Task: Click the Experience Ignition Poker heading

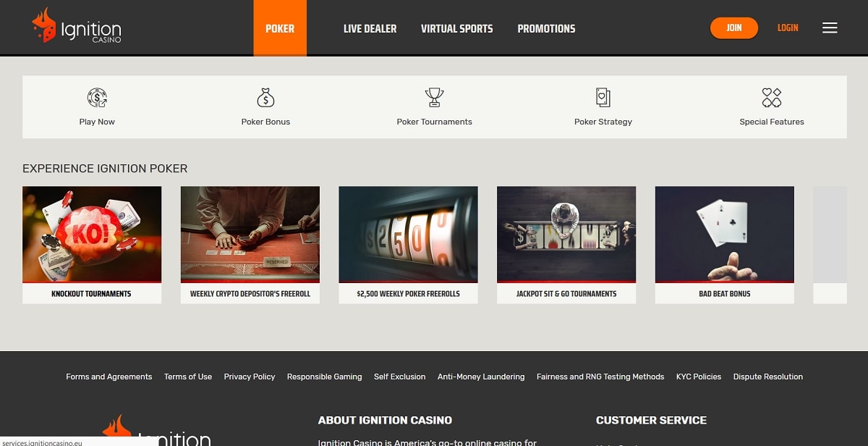Action: click(105, 169)
